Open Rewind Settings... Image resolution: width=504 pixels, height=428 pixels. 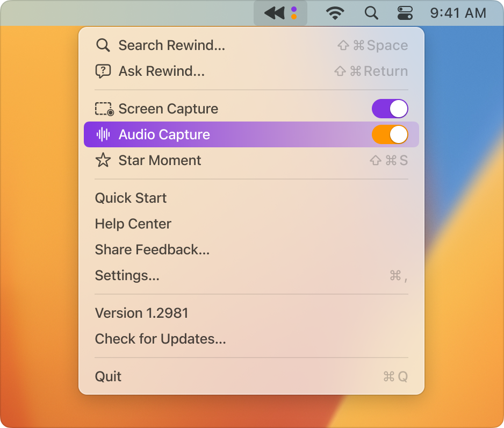click(x=127, y=275)
